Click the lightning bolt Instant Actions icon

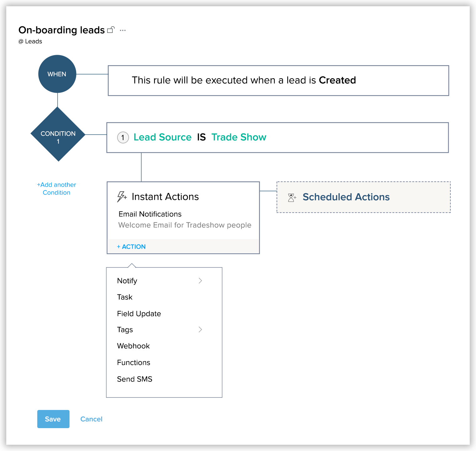pos(122,197)
